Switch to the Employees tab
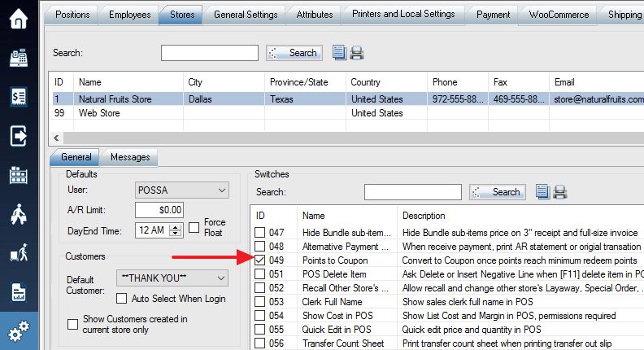 coord(130,15)
